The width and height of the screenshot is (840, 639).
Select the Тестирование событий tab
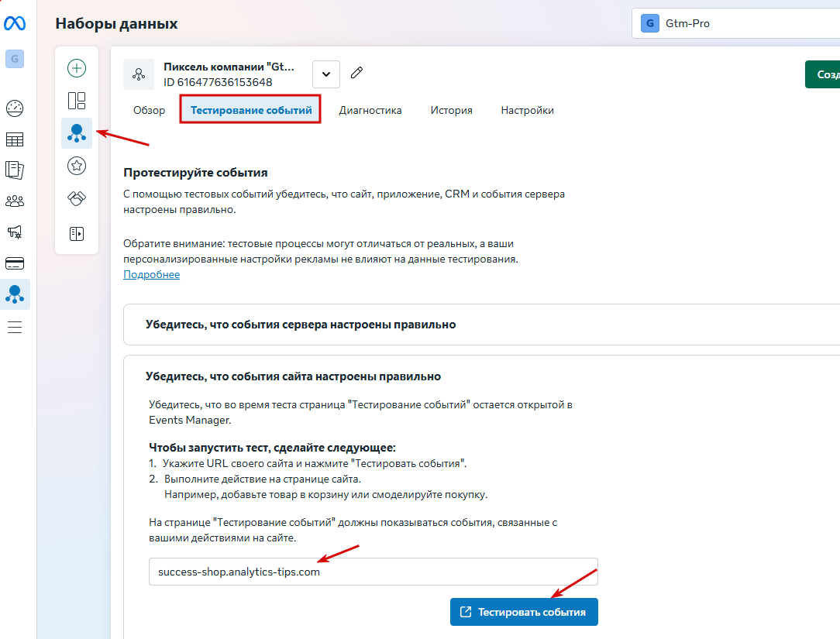pyautogui.click(x=251, y=110)
